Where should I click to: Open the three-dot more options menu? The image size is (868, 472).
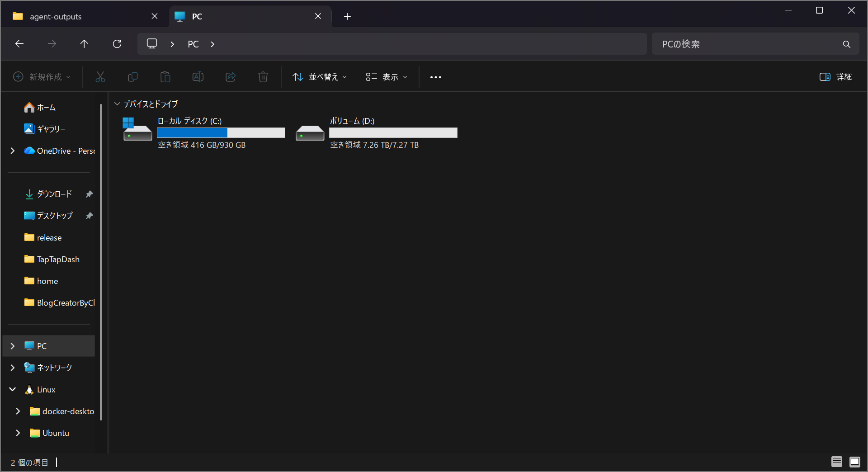coord(436,77)
